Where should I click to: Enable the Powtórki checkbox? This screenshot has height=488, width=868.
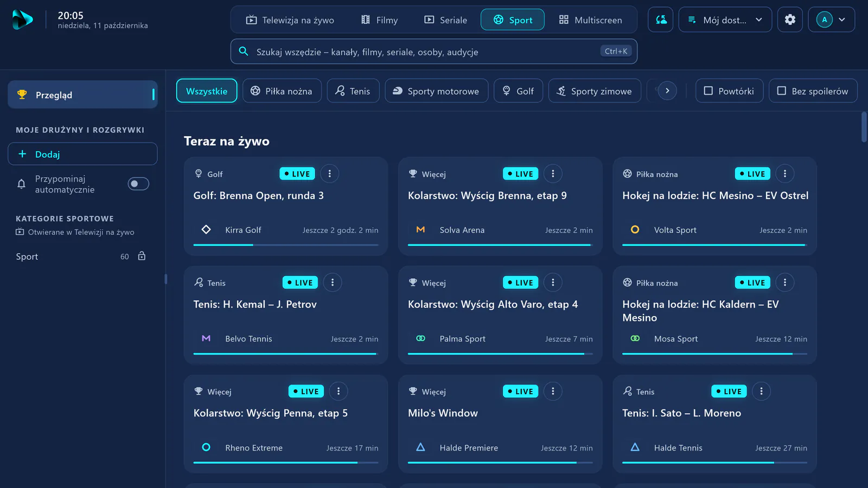(x=729, y=91)
